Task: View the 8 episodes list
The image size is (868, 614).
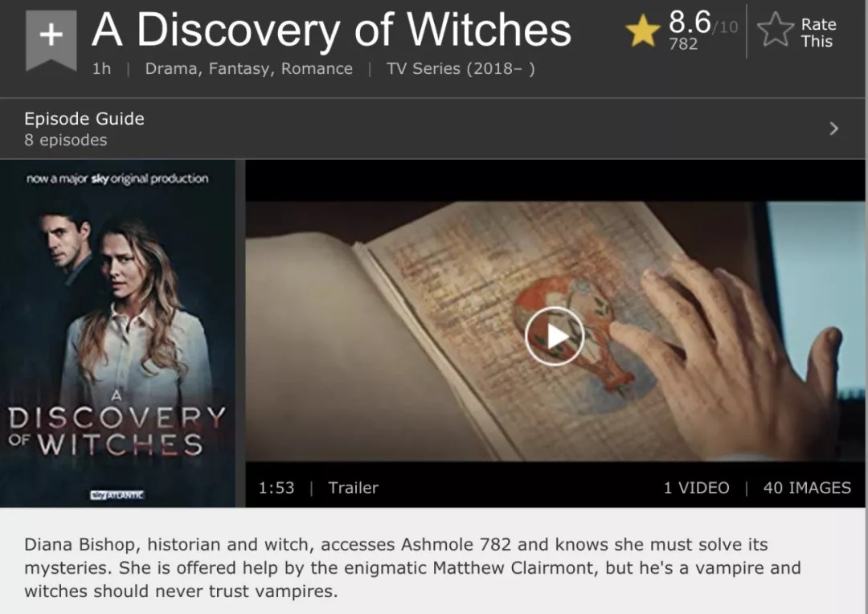Action: click(x=65, y=140)
